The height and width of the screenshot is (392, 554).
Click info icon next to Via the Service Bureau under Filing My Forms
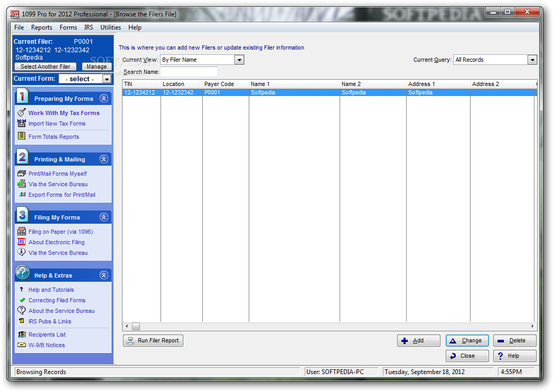point(22,252)
